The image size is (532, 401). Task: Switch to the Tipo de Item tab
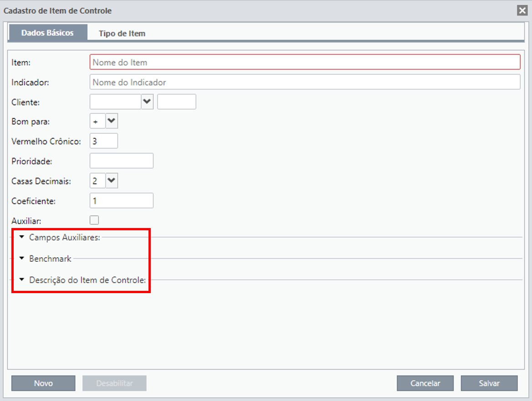click(x=122, y=33)
